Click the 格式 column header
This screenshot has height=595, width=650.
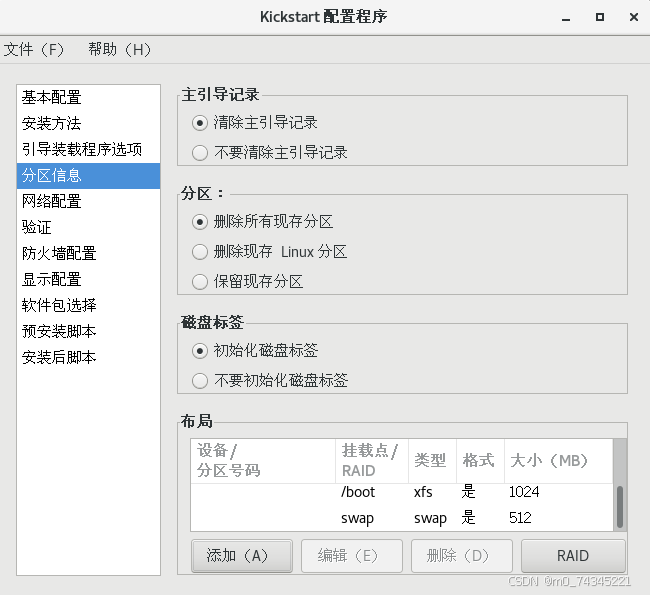(x=480, y=461)
